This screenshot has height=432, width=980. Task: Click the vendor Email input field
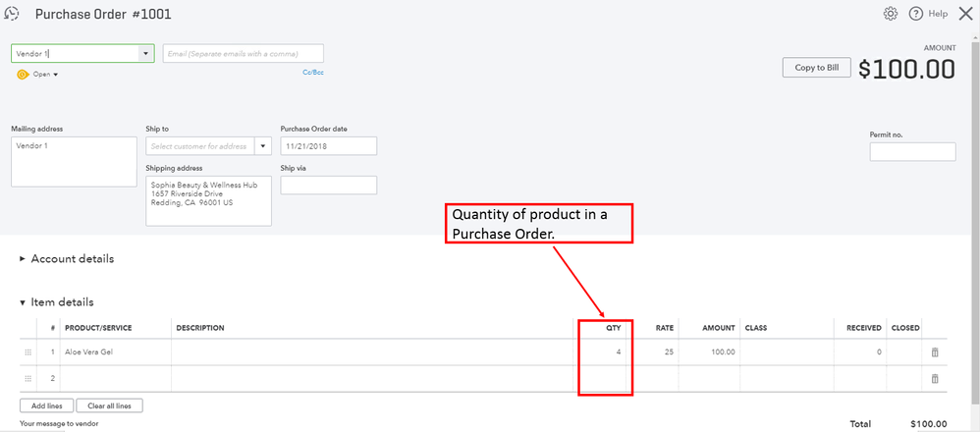[x=243, y=53]
